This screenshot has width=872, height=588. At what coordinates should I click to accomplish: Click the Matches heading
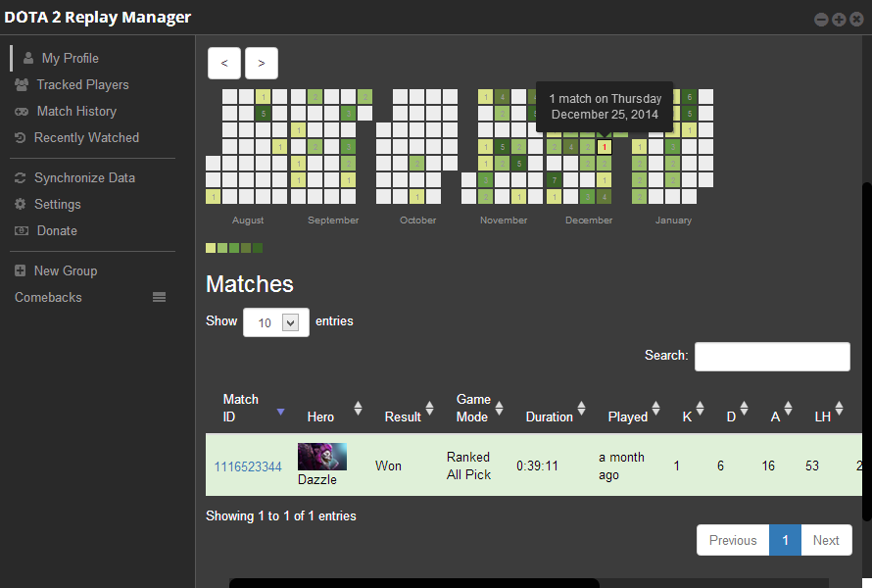[250, 284]
